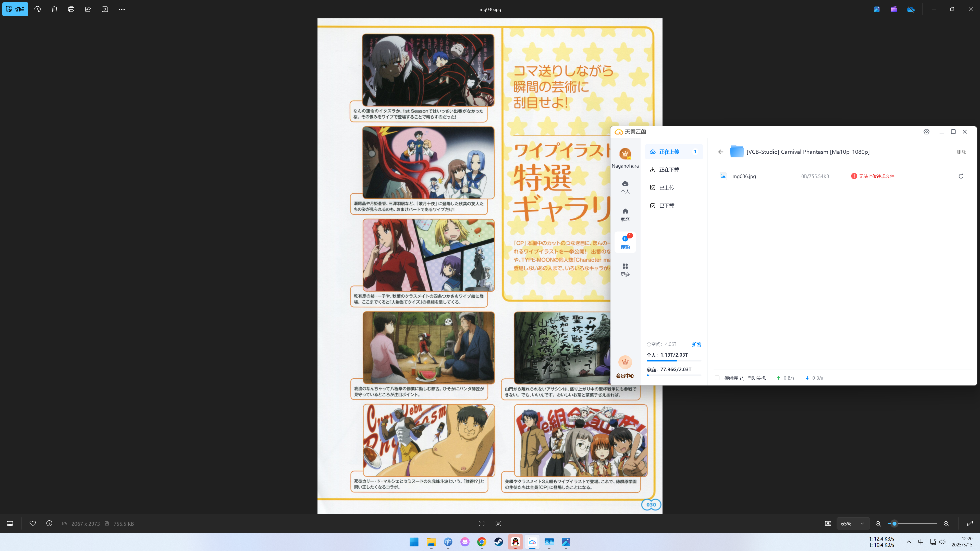Open File Explorer from the taskbar
Screen dimensions: 980x551
(431, 542)
